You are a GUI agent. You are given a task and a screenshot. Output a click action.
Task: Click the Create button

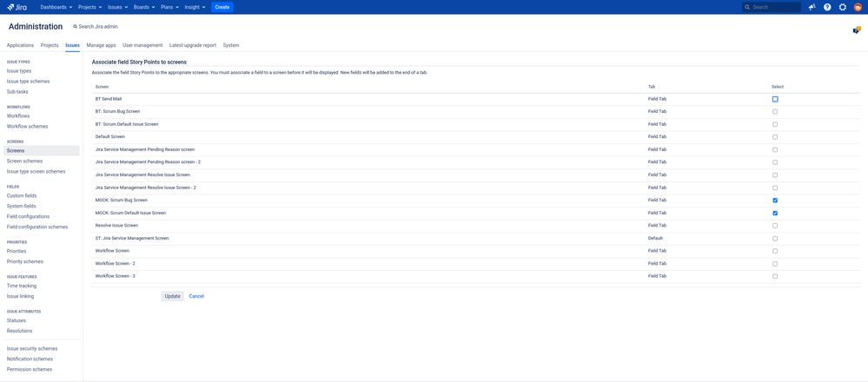coord(222,7)
